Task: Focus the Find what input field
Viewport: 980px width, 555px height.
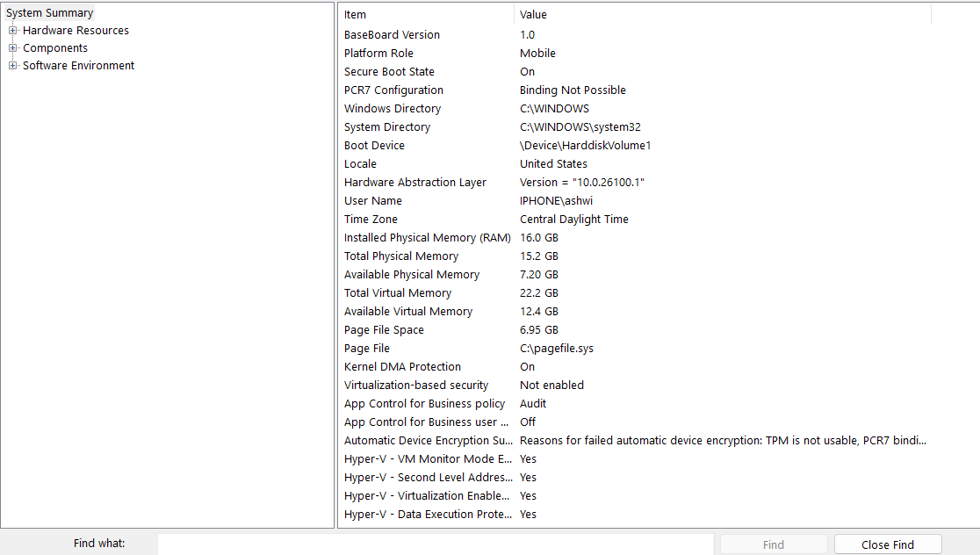Action: click(435, 544)
